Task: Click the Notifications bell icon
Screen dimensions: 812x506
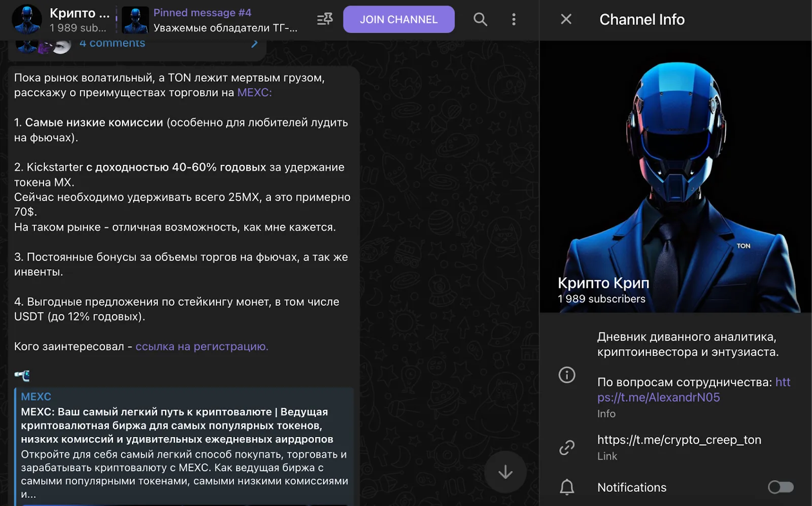Action: coord(567,487)
